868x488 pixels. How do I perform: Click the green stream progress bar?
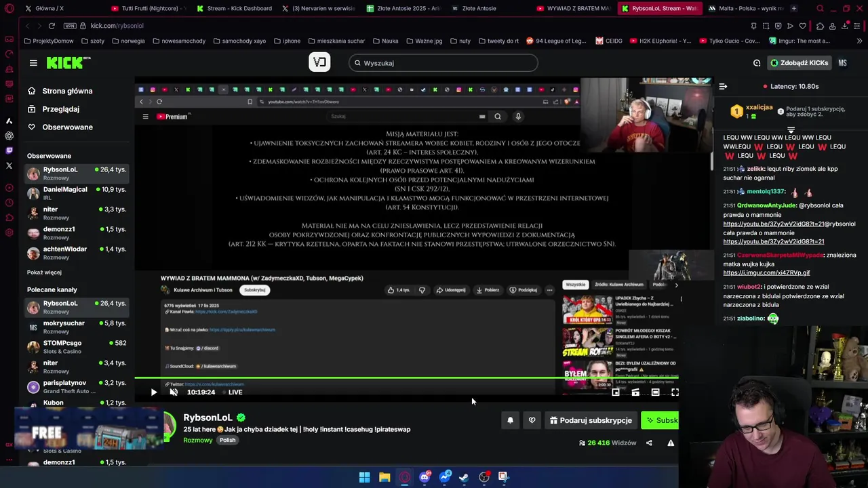[x=406, y=378]
